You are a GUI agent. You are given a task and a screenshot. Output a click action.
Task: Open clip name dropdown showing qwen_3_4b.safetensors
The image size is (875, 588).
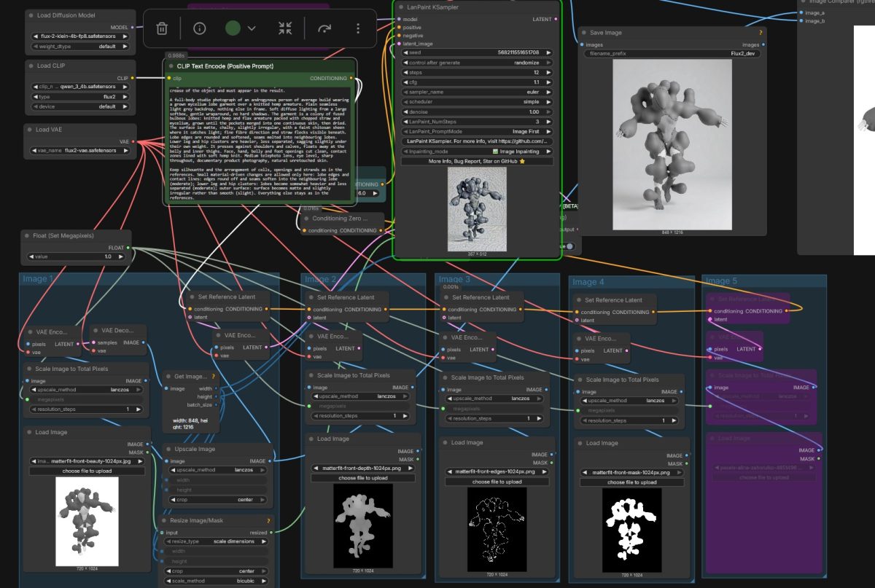tap(80, 86)
